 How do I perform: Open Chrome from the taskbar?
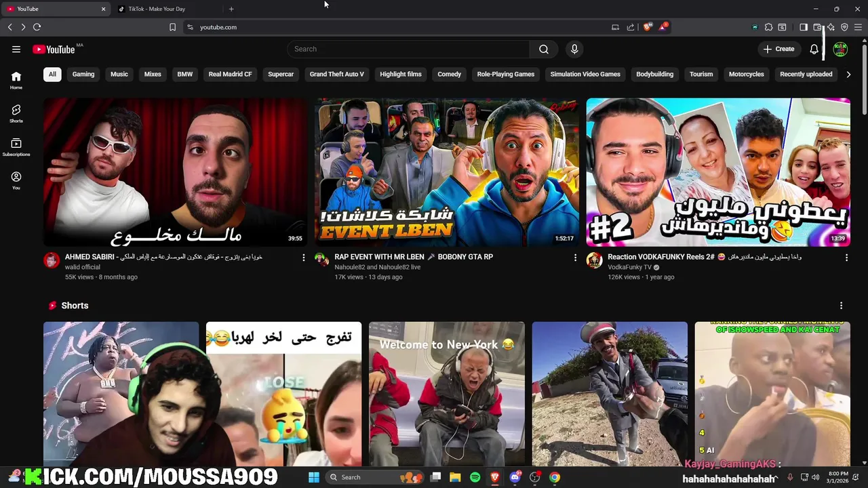(x=555, y=477)
